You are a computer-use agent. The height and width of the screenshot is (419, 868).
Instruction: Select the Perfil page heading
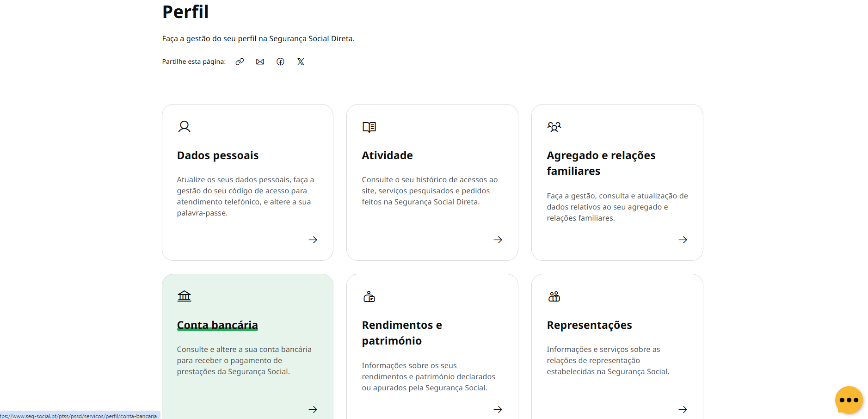(185, 12)
